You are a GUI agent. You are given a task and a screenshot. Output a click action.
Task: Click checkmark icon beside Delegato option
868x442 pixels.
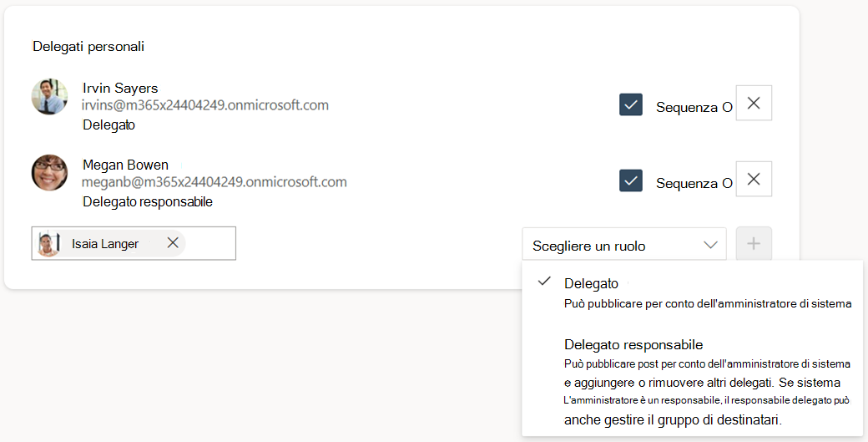coord(545,282)
